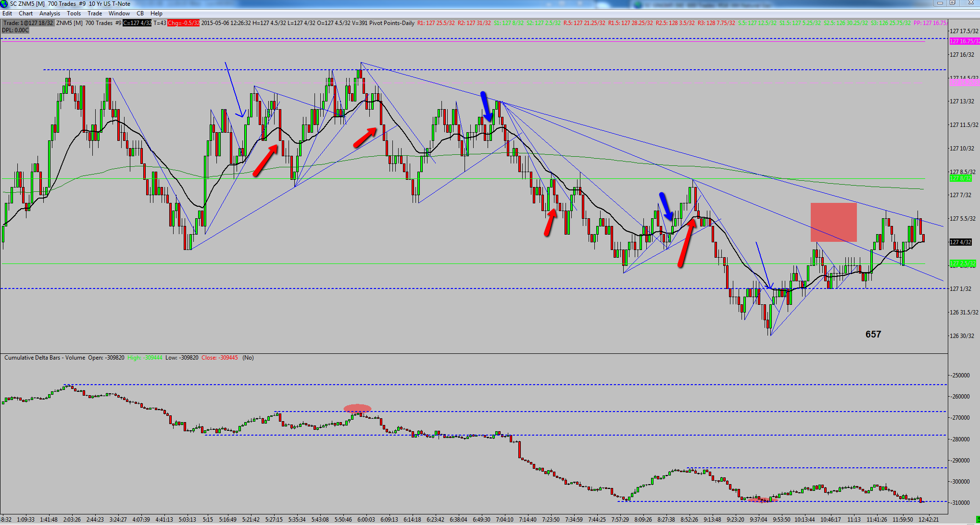Click the 'S1: 127 8/32' pivot value
The height and width of the screenshot is (525, 980).
509,23
